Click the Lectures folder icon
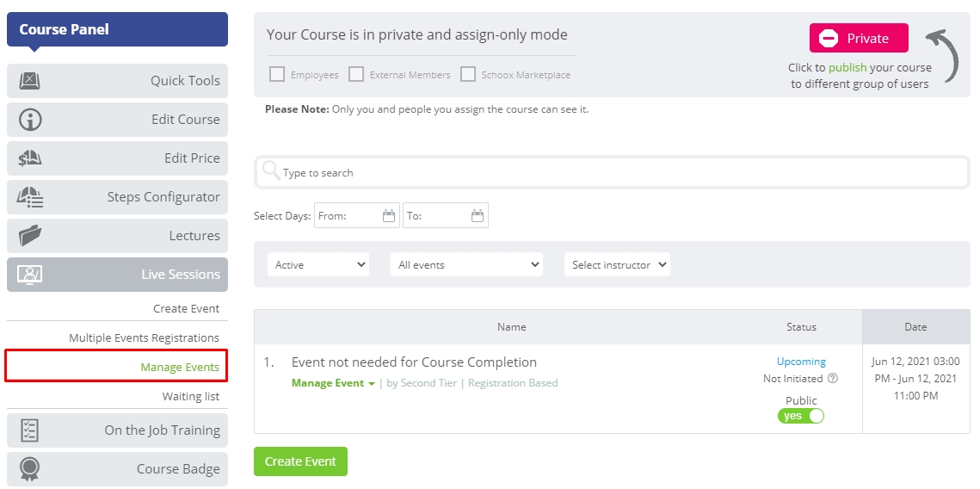 [x=29, y=236]
